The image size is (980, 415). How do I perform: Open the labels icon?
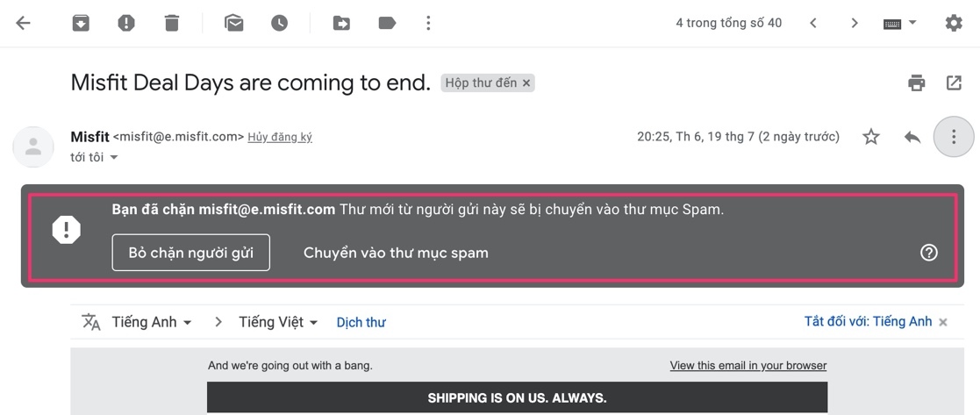[x=387, y=24]
